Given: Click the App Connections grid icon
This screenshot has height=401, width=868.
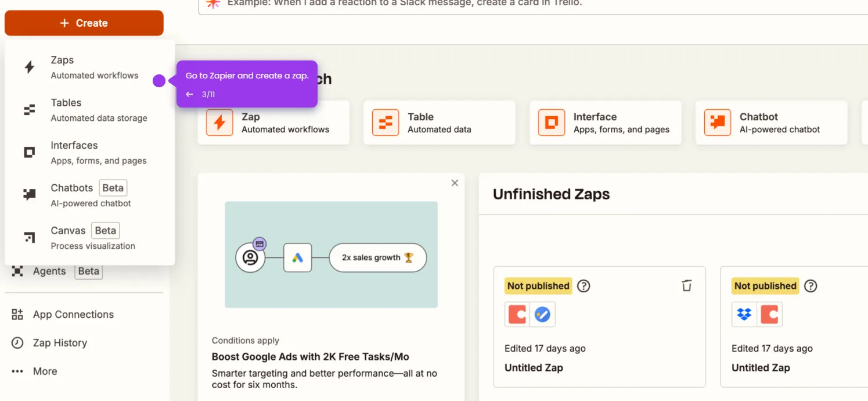Looking at the screenshot, I should pyautogui.click(x=17, y=314).
